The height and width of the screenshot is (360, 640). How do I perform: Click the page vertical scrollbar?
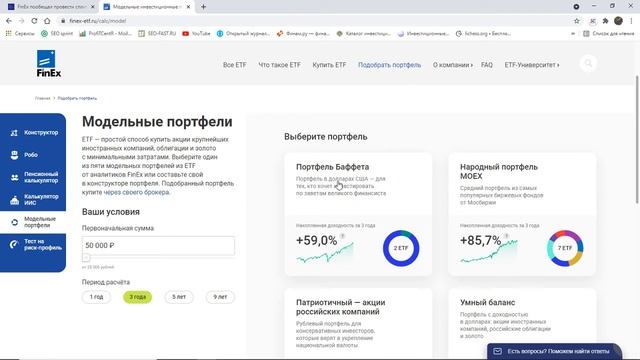tap(637, 139)
